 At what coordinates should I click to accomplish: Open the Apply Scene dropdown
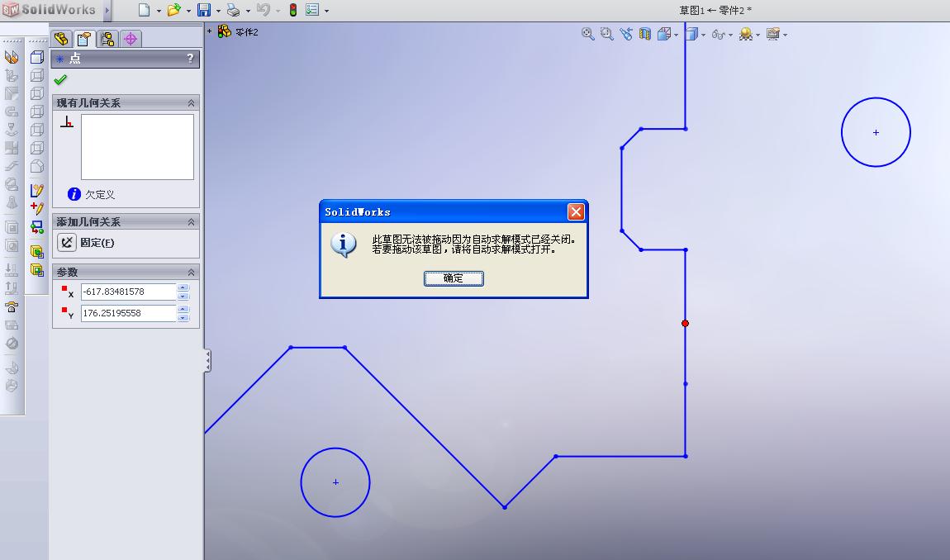coord(758,36)
